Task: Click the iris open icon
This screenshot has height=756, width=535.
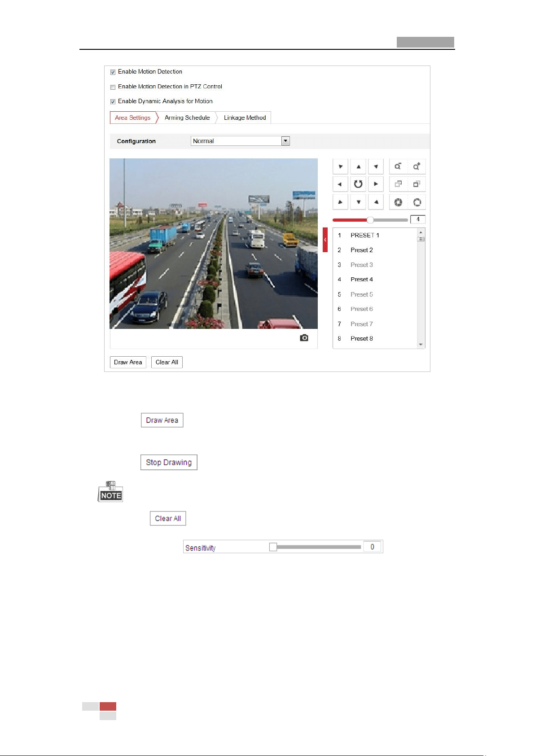Action: (x=417, y=202)
